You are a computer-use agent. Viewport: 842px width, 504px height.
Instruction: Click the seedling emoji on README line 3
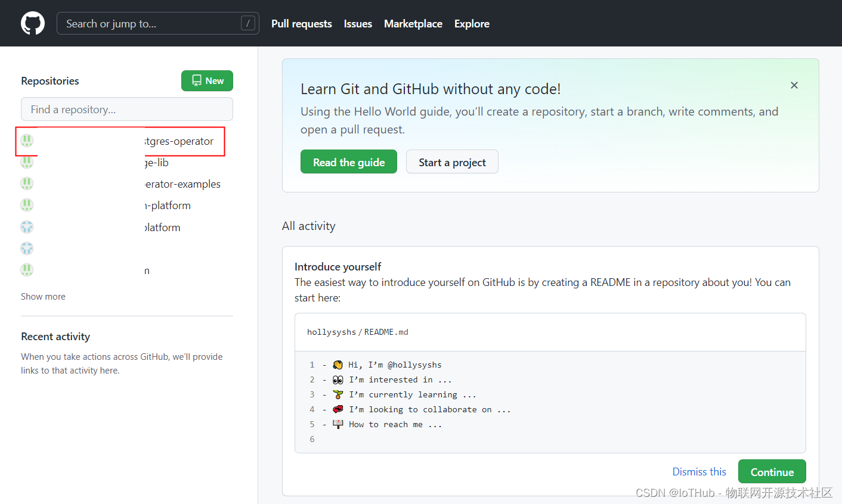[x=338, y=394]
